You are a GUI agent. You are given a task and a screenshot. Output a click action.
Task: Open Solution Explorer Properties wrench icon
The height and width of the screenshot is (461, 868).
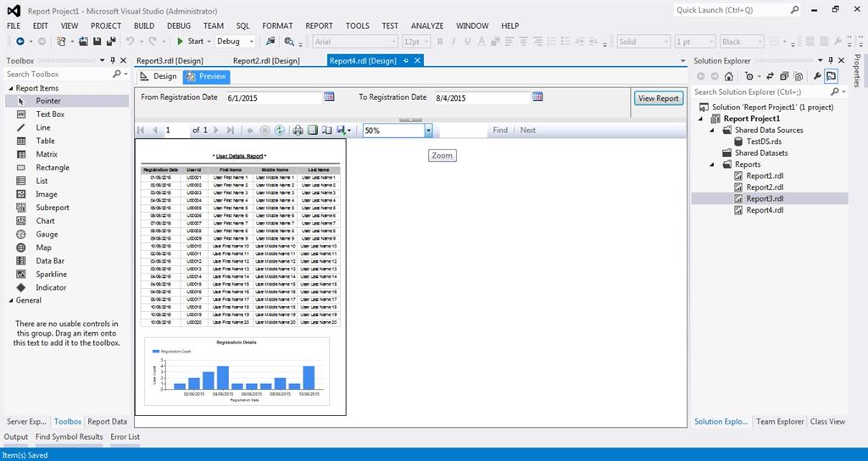(x=817, y=76)
